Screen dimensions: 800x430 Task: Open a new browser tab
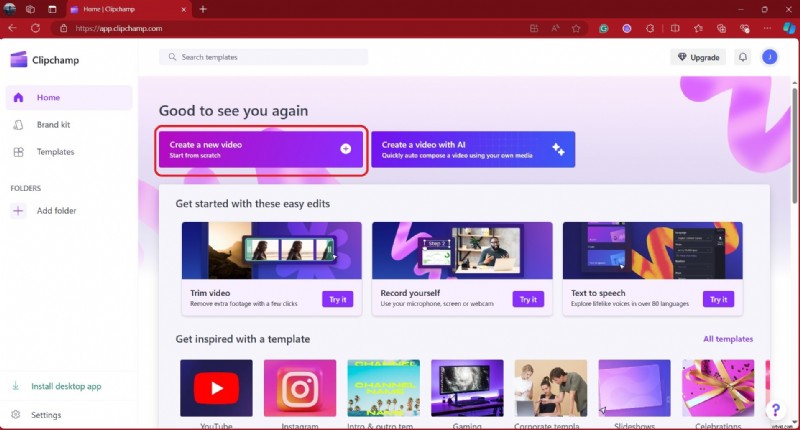203,9
